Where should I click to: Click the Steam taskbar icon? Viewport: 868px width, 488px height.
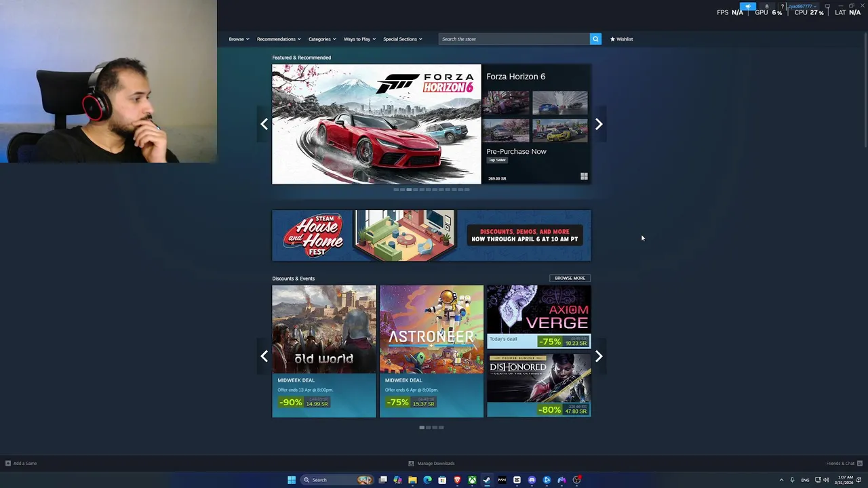pyautogui.click(x=487, y=480)
